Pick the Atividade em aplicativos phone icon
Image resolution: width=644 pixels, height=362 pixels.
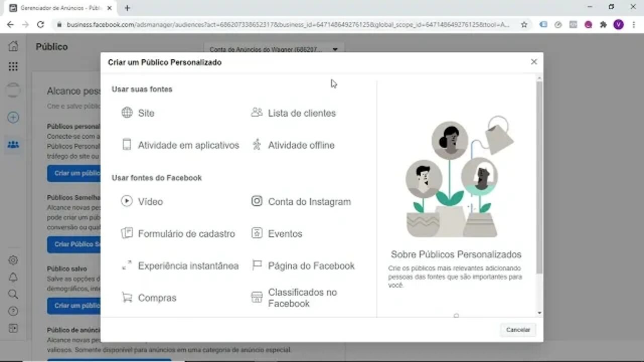(127, 145)
